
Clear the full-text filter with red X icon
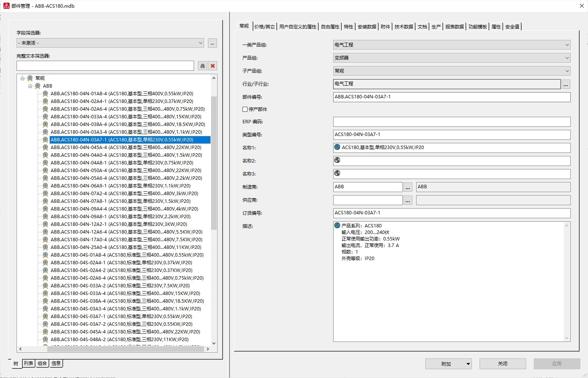coord(213,66)
